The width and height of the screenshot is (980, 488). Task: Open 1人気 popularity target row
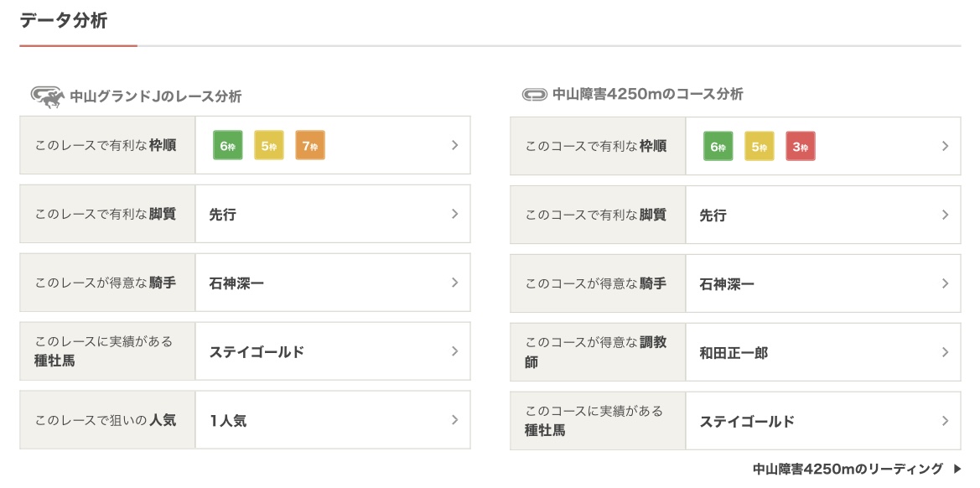(x=228, y=421)
